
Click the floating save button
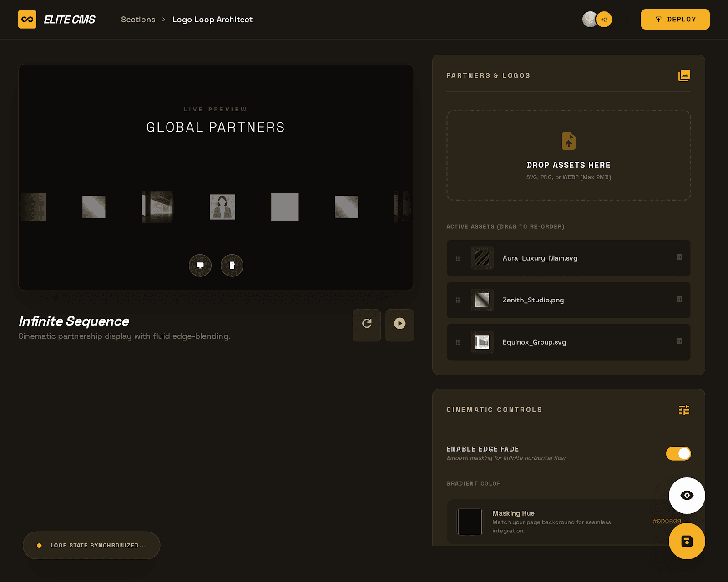[687, 541]
